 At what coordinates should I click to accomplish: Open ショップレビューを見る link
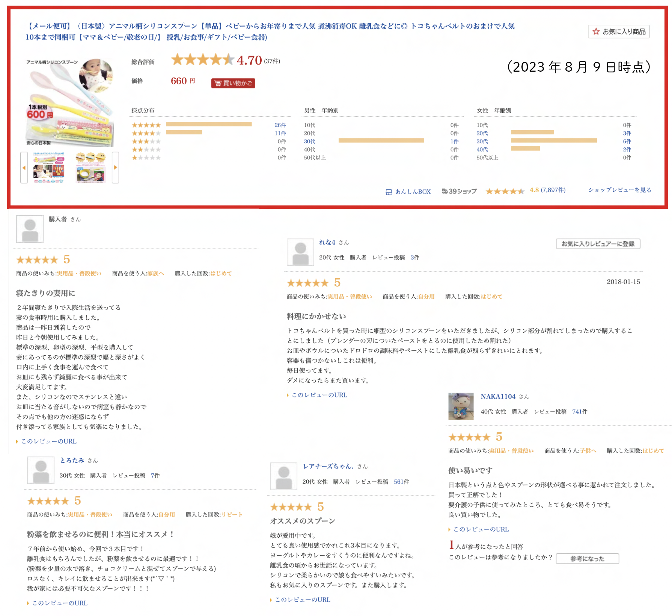(620, 190)
